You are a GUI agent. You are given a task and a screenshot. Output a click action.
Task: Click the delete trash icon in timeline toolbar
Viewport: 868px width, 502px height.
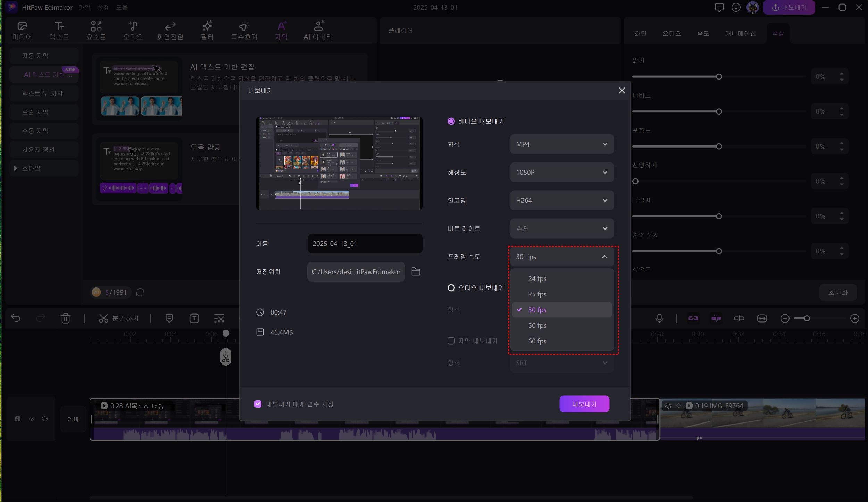[x=65, y=318]
